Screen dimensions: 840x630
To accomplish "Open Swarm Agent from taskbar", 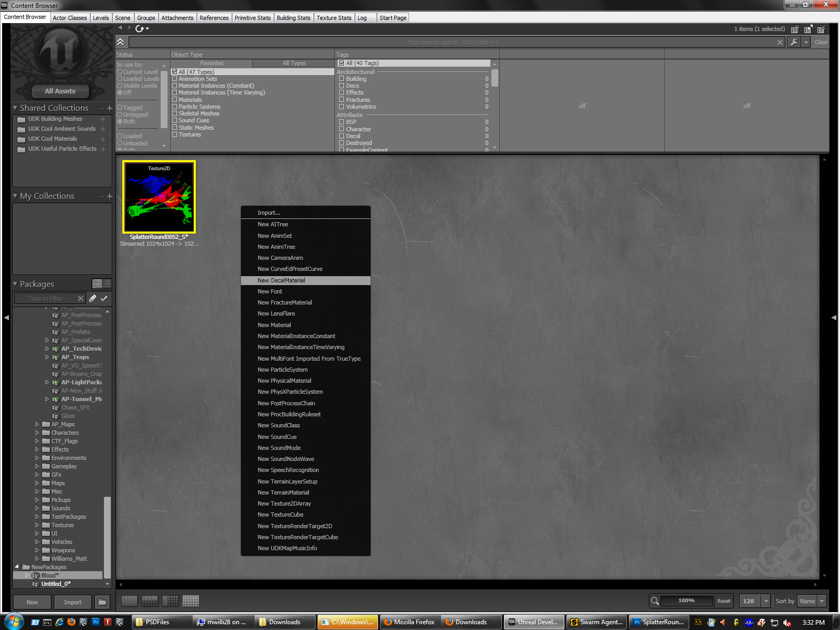I will 596,622.
